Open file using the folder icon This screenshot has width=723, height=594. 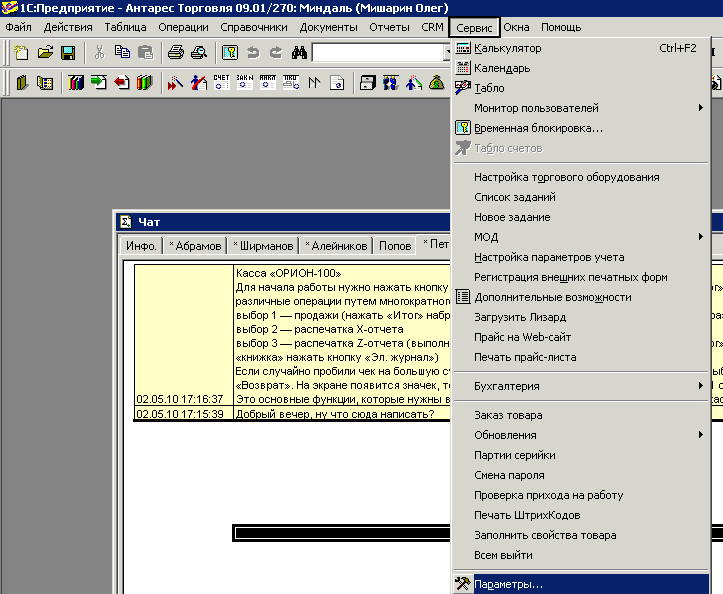click(45, 53)
